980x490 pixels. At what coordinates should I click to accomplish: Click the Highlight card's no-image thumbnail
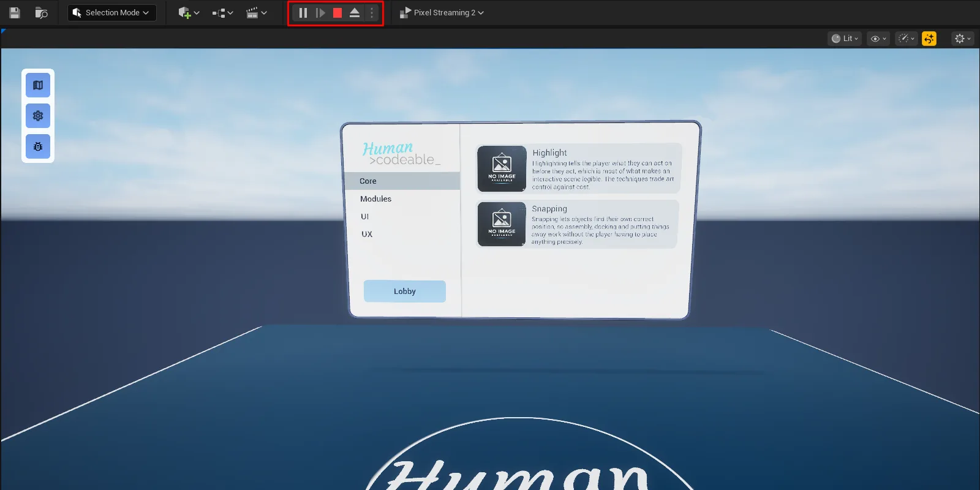[502, 168]
